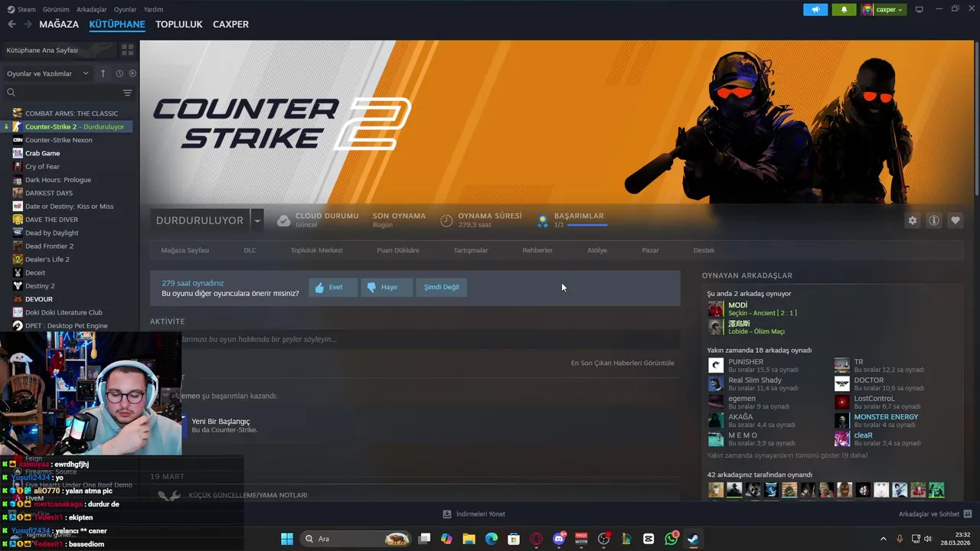Open the Pazar link
The width and height of the screenshot is (980, 551).
click(651, 250)
